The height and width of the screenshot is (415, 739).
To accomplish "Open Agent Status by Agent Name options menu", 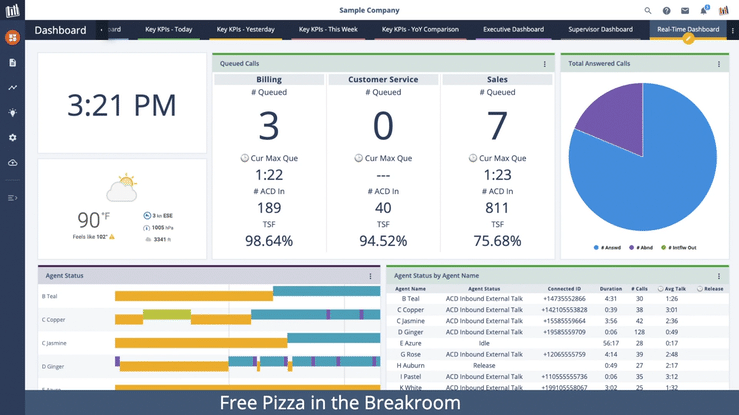I will [719, 276].
